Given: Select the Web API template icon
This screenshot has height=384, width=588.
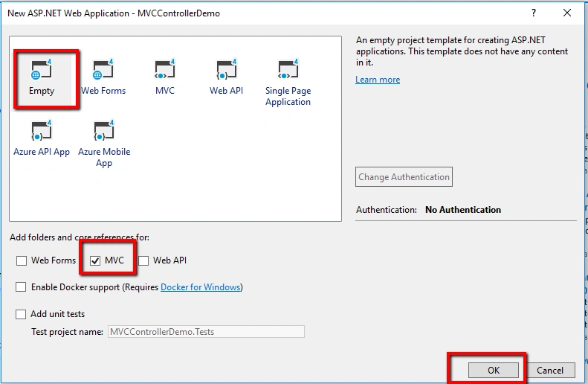Looking at the screenshot, I should [x=227, y=69].
